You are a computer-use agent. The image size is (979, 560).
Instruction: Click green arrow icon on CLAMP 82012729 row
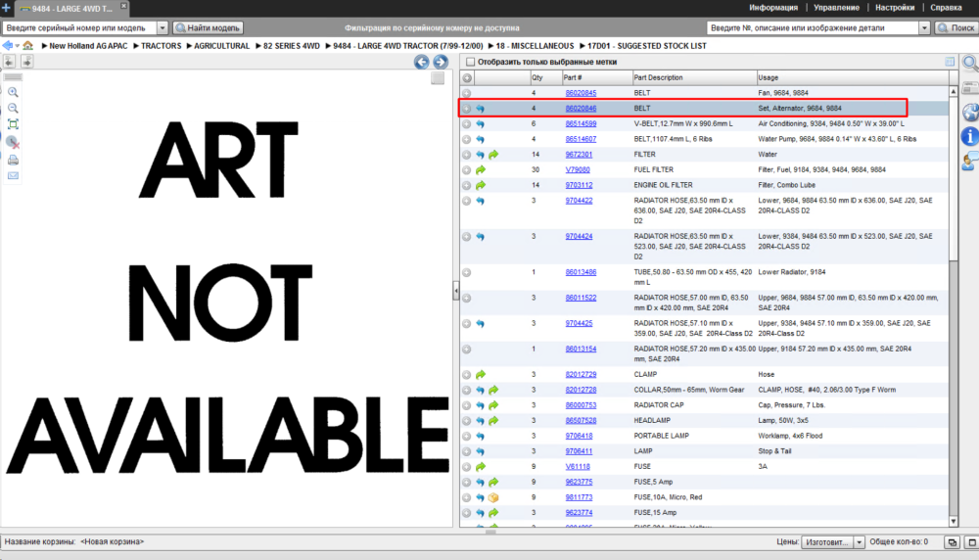pos(480,375)
